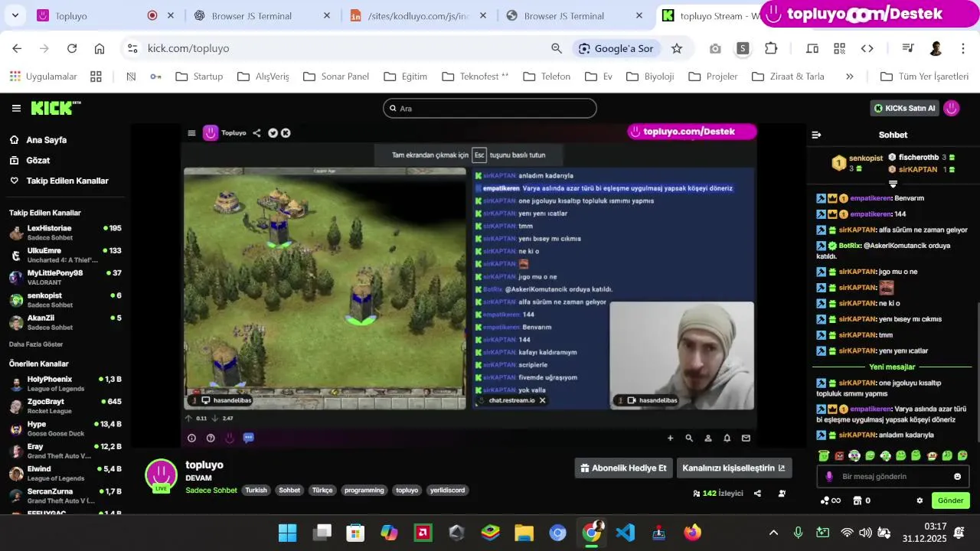This screenshot has width=980, height=551.
Task: Show hidden system tray icons
Action: [x=773, y=533]
